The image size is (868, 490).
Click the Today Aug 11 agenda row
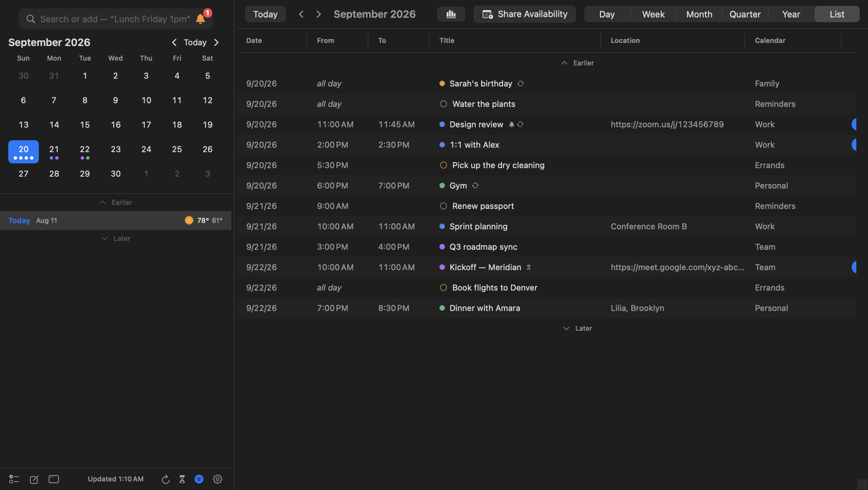[116, 220]
